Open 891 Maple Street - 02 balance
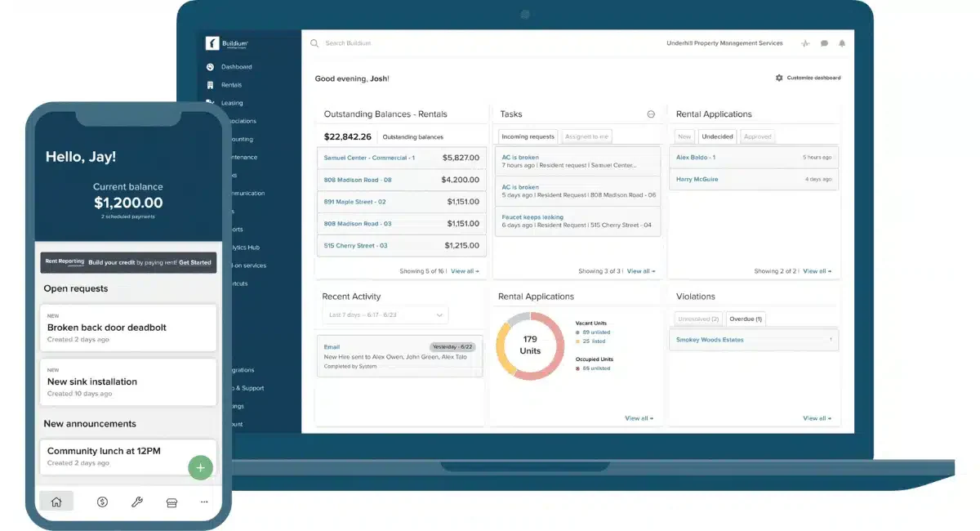 (402, 202)
